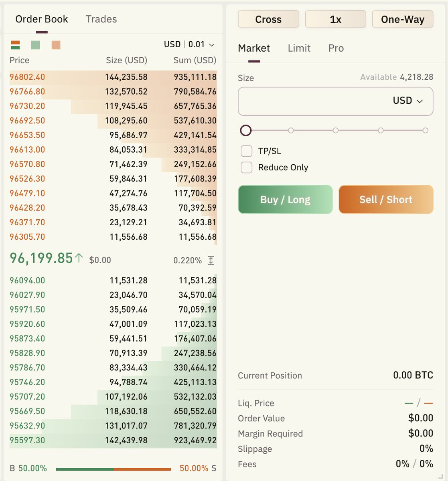The width and height of the screenshot is (448, 481).
Task: Select ask price 96653.50
Action: [27, 135]
